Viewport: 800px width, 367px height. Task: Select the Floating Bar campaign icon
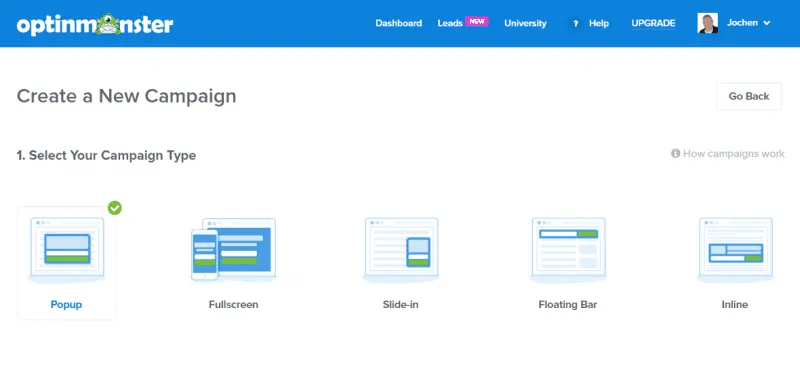coord(568,250)
